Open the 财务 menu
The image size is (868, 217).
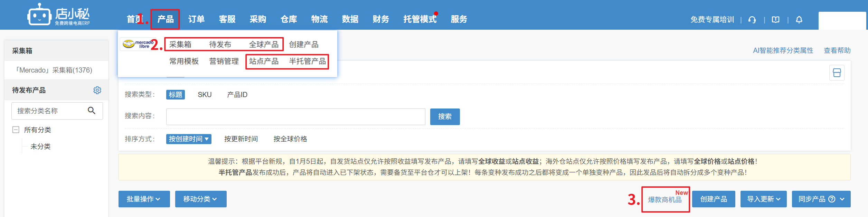[x=381, y=19]
